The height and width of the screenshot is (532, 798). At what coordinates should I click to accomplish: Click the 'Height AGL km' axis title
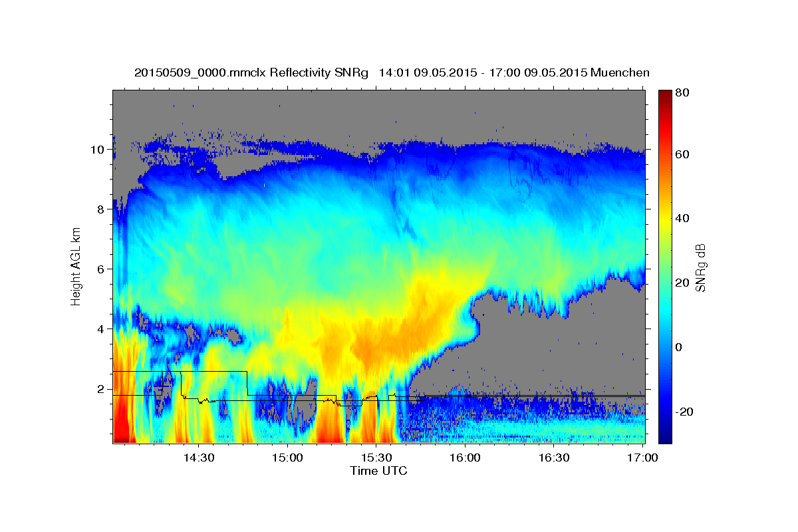pos(76,267)
